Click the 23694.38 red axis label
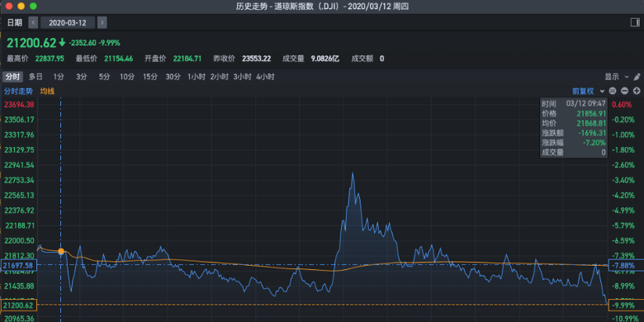Image resolution: width=644 pixels, height=322 pixels. 19,105
